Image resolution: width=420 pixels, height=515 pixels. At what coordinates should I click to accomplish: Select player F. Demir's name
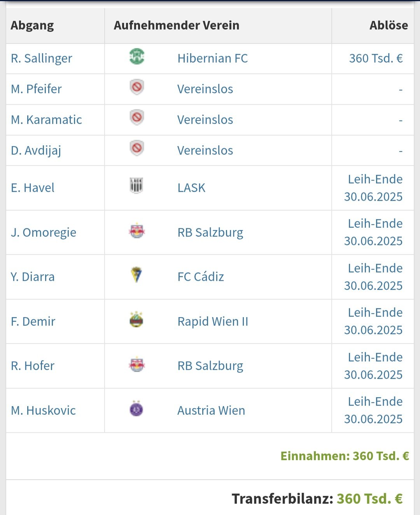[x=33, y=321]
